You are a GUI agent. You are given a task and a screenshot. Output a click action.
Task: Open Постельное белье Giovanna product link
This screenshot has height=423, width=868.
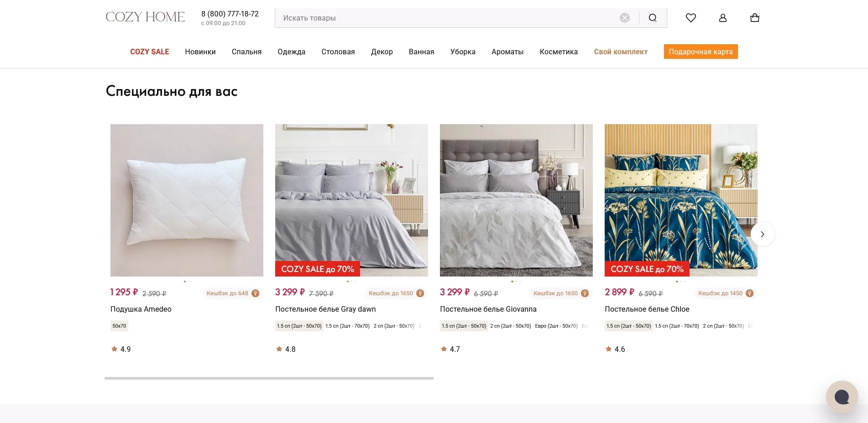(488, 309)
